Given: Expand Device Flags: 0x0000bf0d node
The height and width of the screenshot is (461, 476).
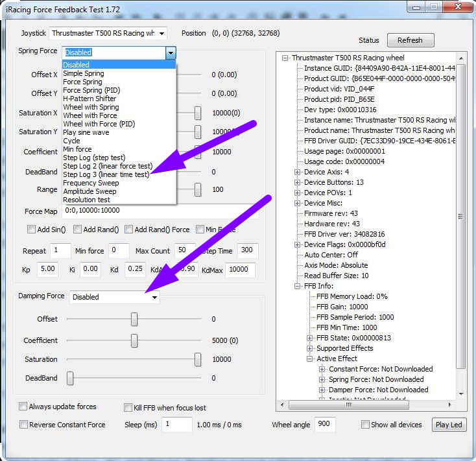Looking at the screenshot, I should tap(298, 245).
